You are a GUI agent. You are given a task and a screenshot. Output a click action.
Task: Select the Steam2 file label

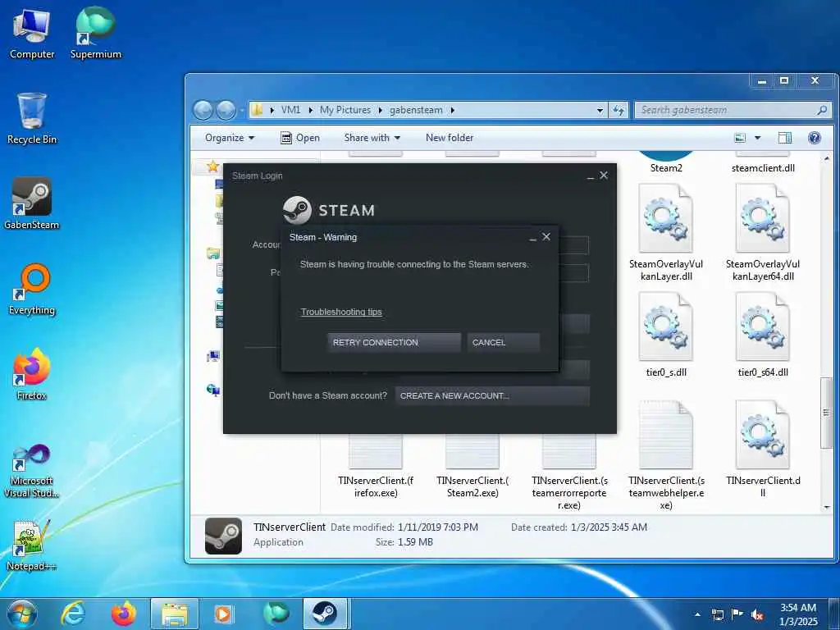666,168
